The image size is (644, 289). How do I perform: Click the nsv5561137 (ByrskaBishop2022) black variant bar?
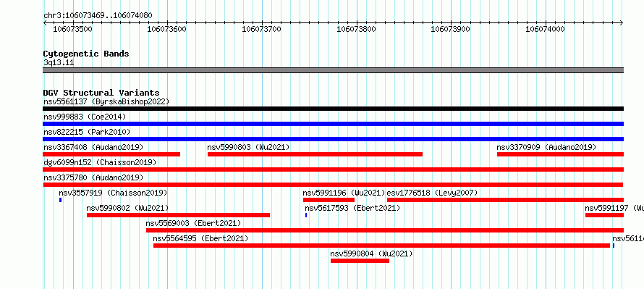(x=333, y=109)
